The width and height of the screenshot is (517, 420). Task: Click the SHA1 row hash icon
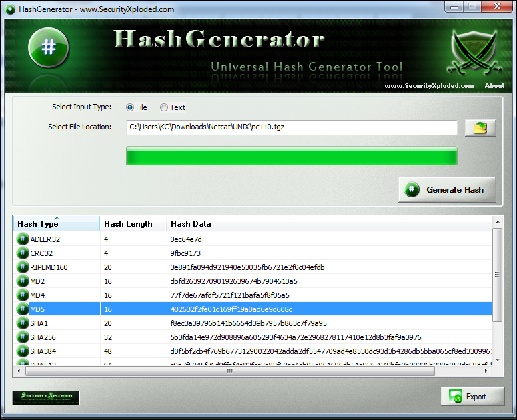(23, 323)
